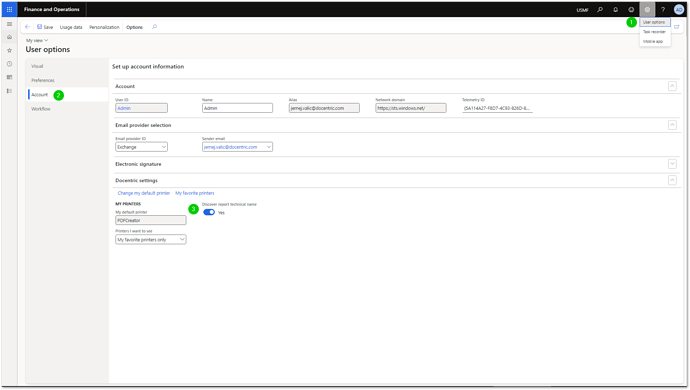Click the settings gear icon
The height and width of the screenshot is (390, 690).
click(647, 9)
